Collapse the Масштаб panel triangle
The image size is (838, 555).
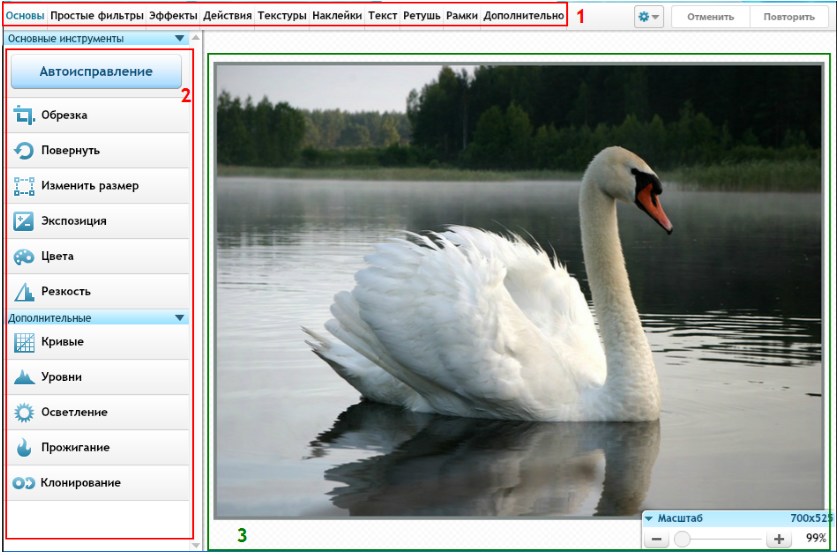649,518
